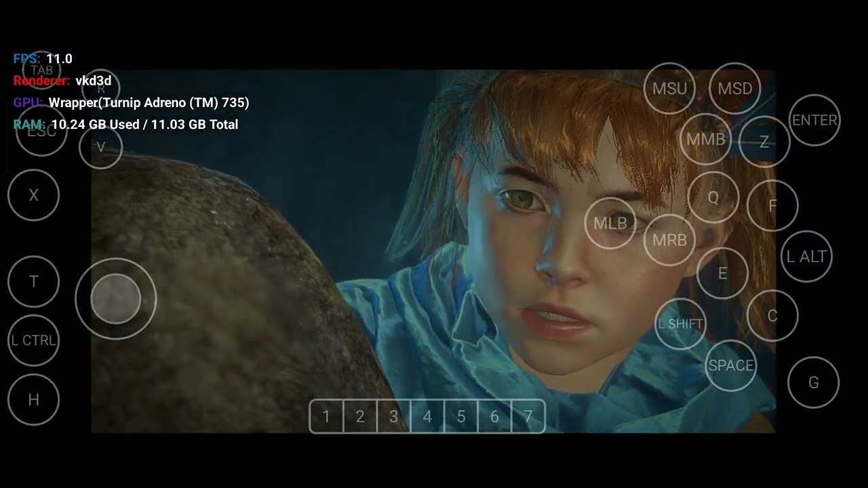Touch the virtual joystick thumb

(115, 299)
